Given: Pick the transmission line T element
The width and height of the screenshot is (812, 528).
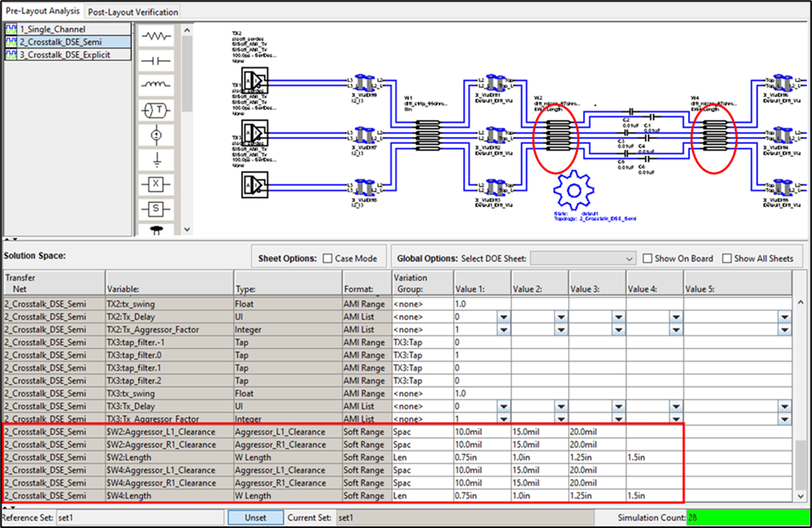Looking at the screenshot, I should [x=156, y=111].
